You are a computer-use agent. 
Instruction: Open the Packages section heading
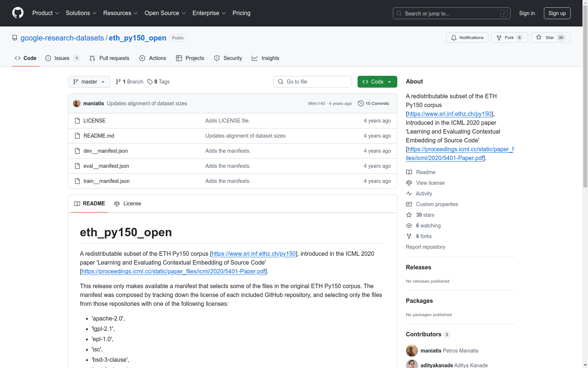(x=419, y=301)
